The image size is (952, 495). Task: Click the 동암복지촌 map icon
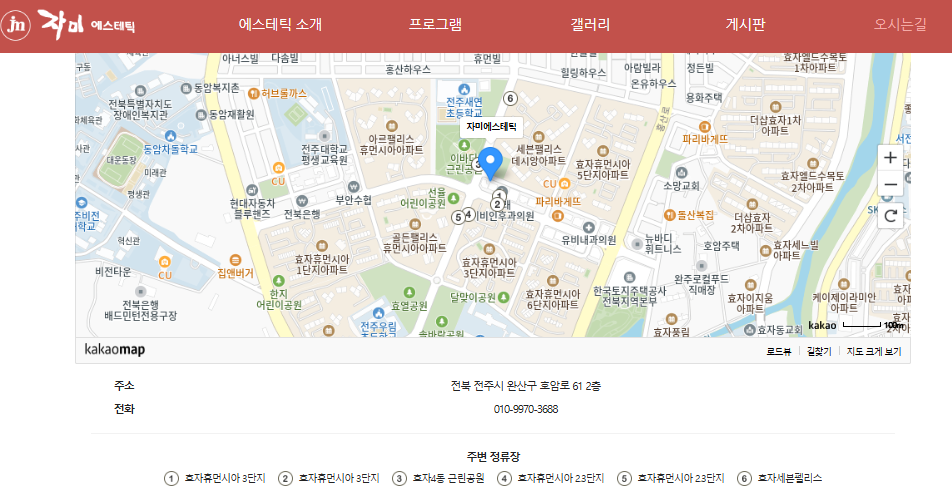coord(186,89)
